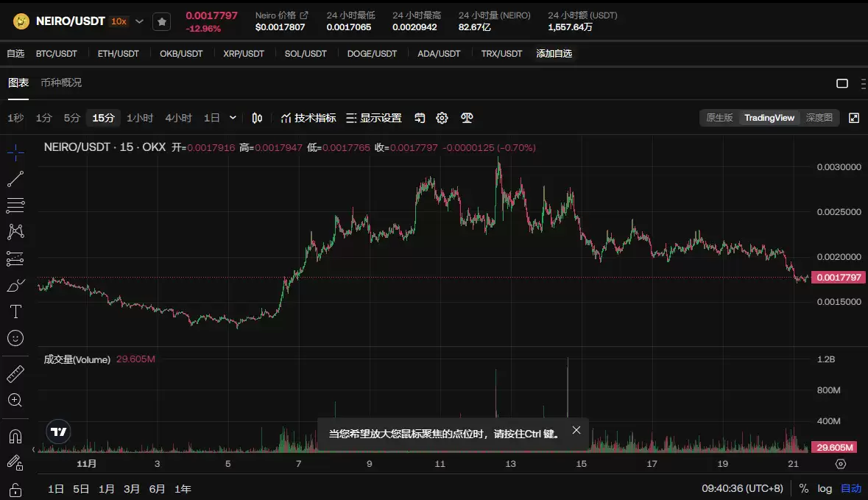Viewport: 868px width, 500px height.
Task: Open the NEIRO/USDT pair selector dropdown
Action: [138, 21]
